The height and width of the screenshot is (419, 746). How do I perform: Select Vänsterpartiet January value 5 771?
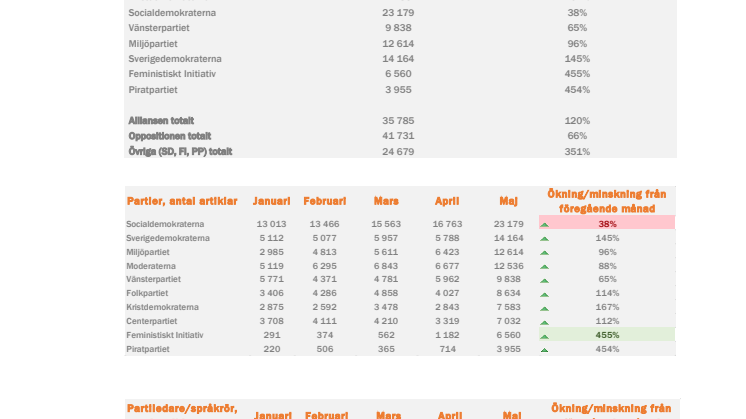(x=271, y=279)
